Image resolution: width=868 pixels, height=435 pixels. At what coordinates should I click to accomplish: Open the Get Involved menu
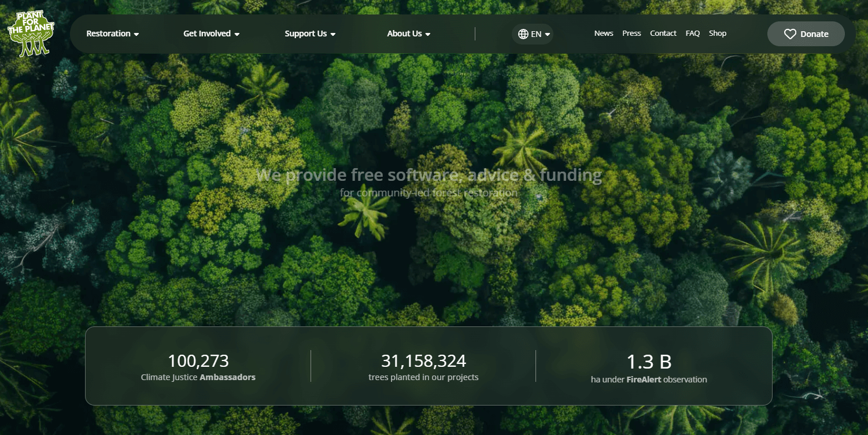coord(207,34)
